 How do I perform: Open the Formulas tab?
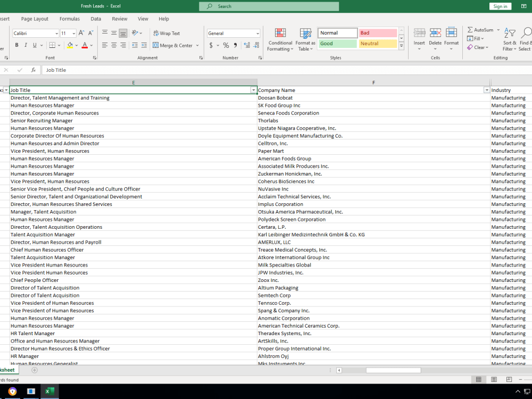[x=70, y=19]
